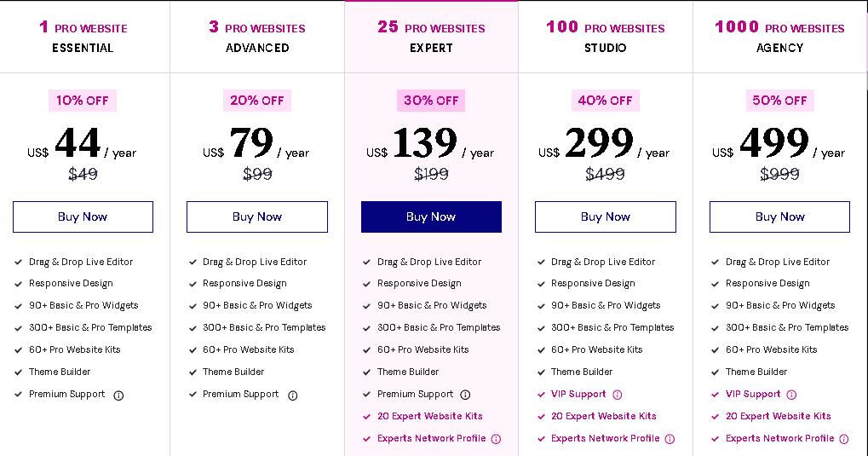Select the 25 Pro Websites Expert heading
The width and height of the screenshot is (868, 456).
(431, 37)
